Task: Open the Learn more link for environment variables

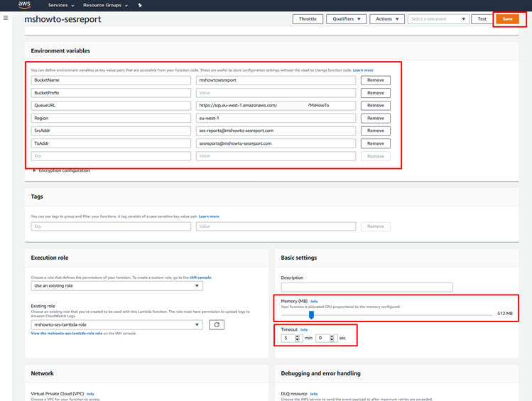Action: 363,70
